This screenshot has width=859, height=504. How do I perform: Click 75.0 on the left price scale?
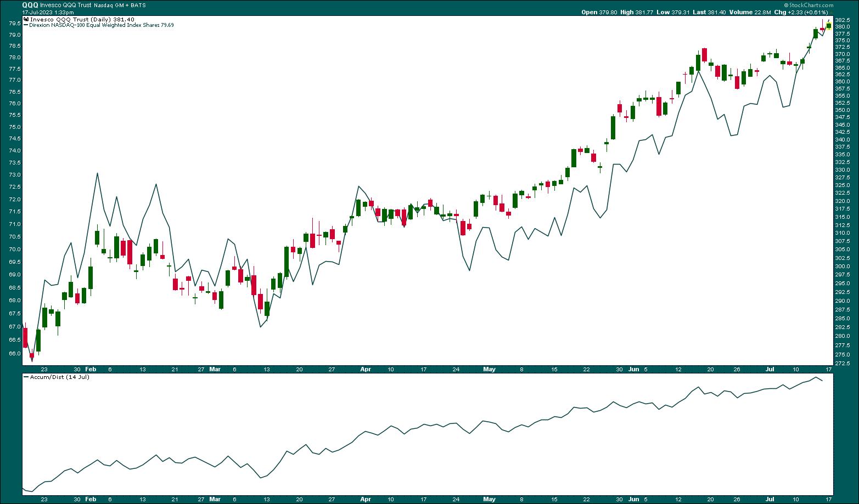point(15,127)
